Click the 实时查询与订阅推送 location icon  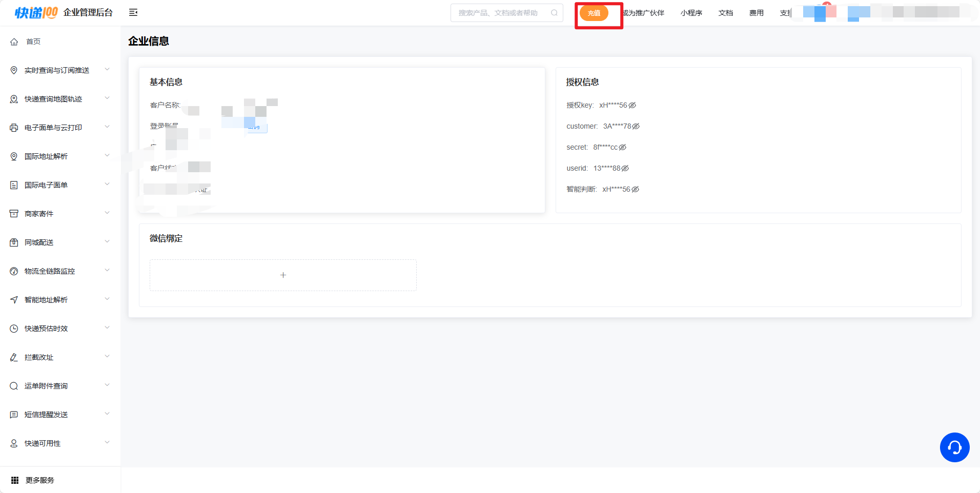point(14,70)
